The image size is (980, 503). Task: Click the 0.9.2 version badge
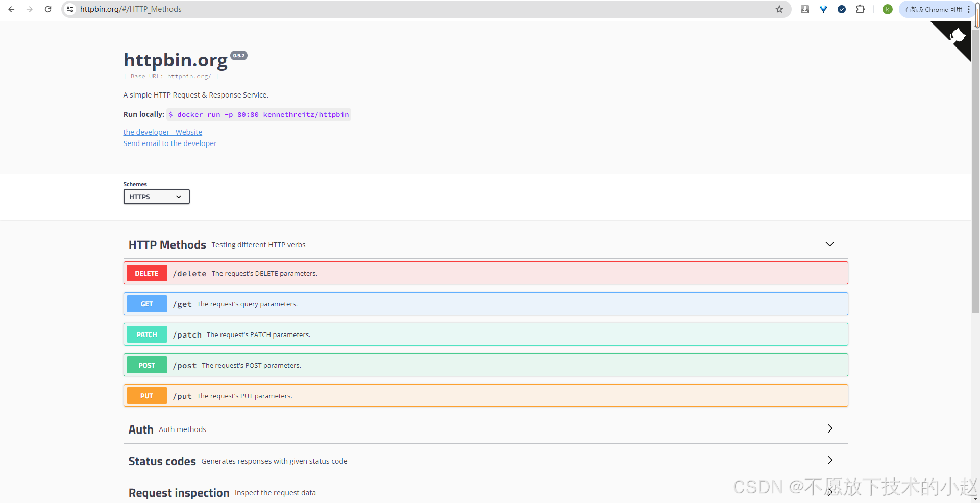239,55
